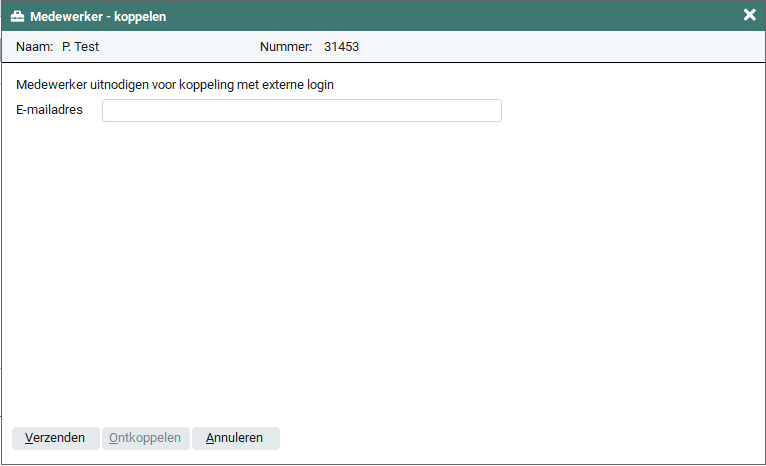The width and height of the screenshot is (766, 466).
Task: Click the E-mailadres label
Action: (x=49, y=110)
